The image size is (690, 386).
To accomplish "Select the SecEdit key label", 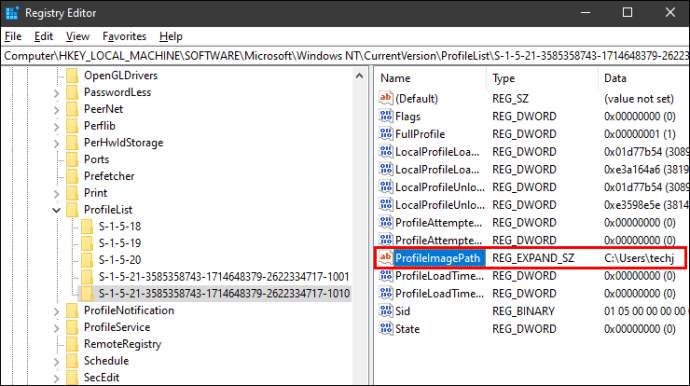I will [102, 377].
